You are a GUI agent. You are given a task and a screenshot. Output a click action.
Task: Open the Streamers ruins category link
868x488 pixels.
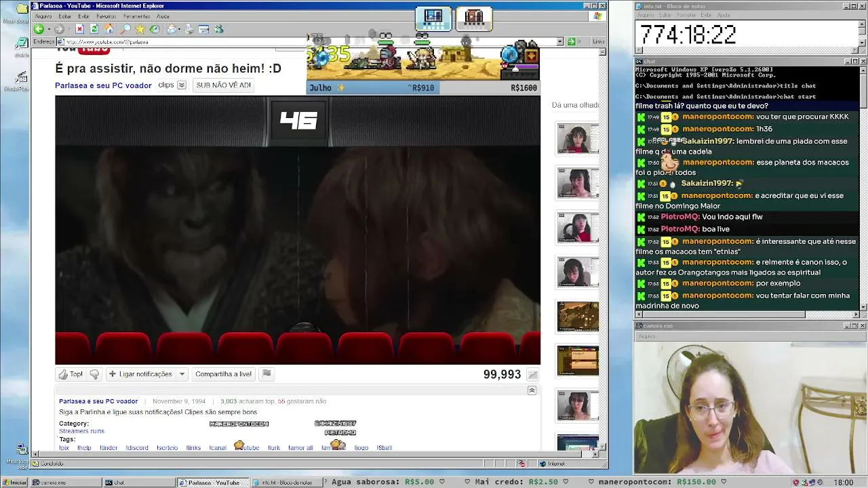81,431
